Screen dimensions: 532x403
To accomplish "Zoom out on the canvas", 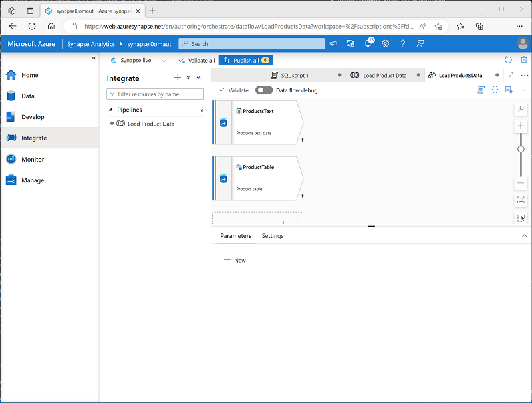I will pyautogui.click(x=521, y=183).
